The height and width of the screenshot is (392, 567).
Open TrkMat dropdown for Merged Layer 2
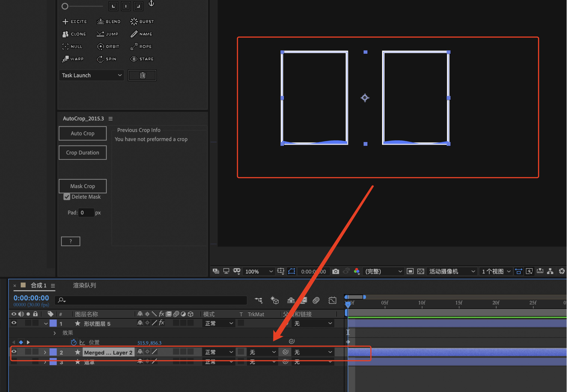coord(262,352)
